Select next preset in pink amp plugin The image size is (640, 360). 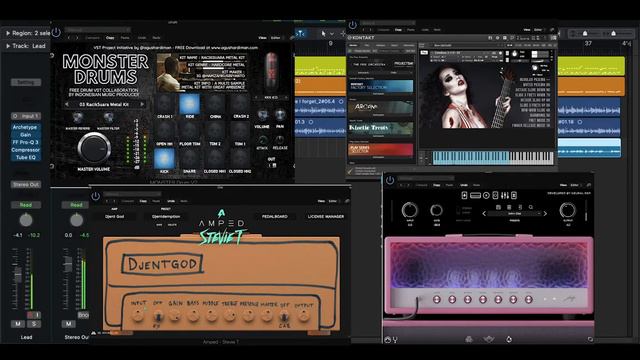[545, 213]
